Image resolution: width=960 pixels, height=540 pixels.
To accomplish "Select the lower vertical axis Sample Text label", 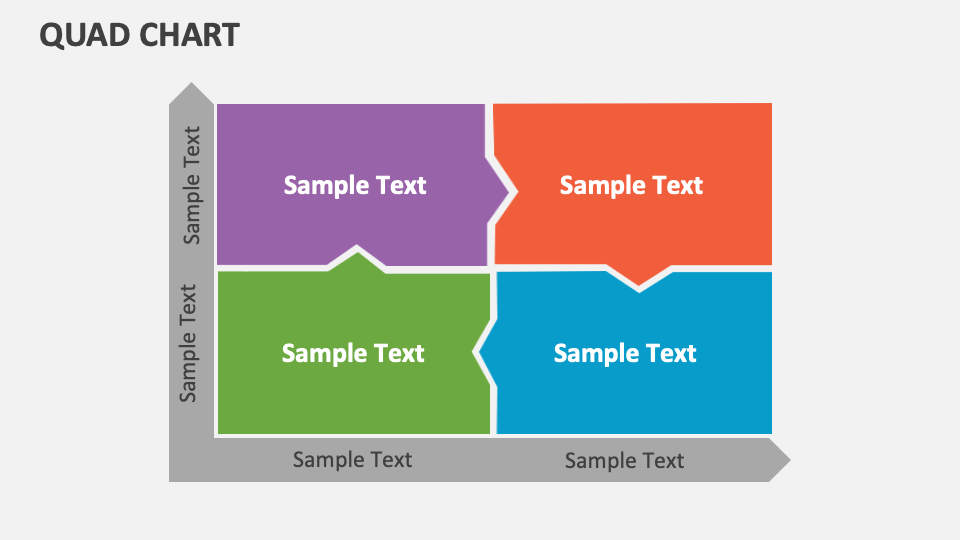I will coord(187,343).
